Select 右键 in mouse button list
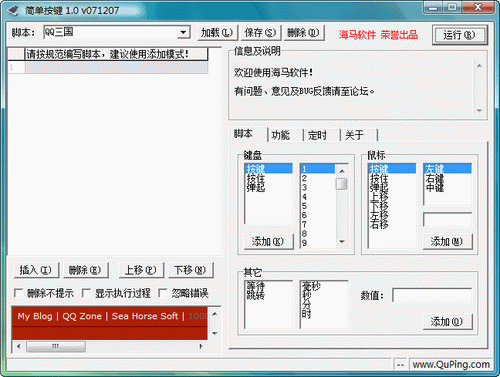This screenshot has height=377, width=500. 434,178
